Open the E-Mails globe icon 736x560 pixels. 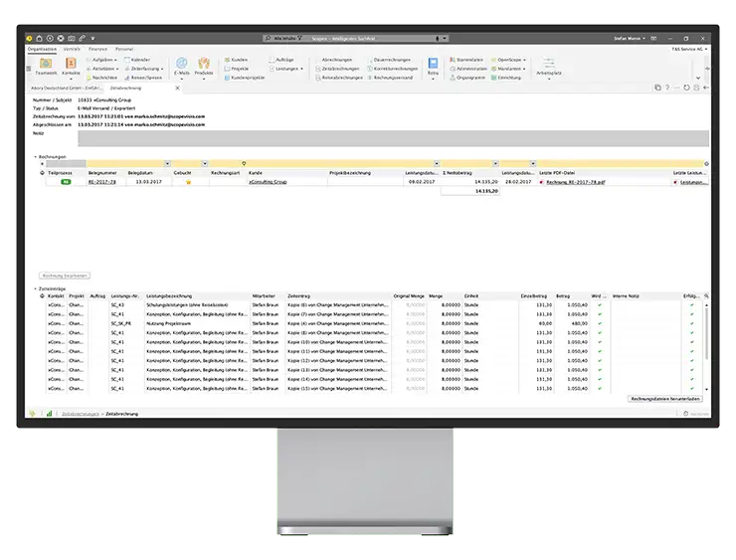click(x=181, y=65)
